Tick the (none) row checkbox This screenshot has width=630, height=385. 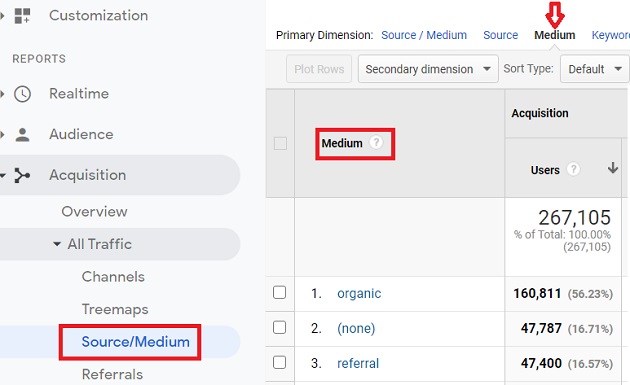279,328
